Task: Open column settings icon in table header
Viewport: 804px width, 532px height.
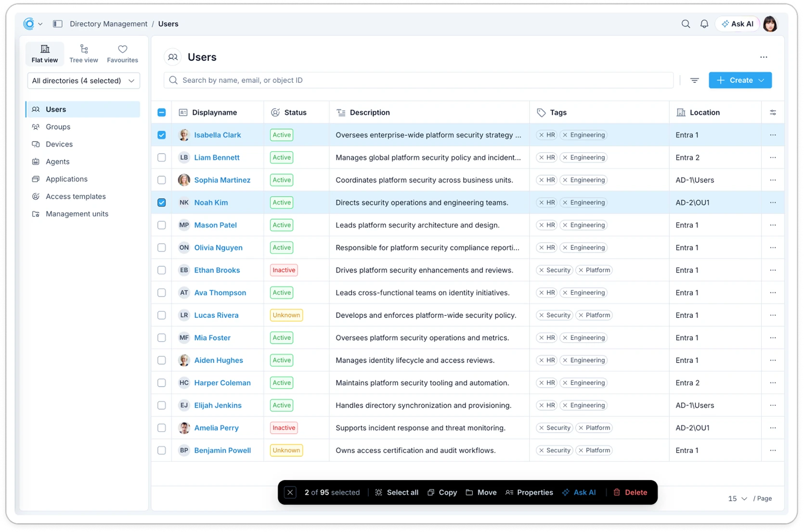Action: click(773, 112)
